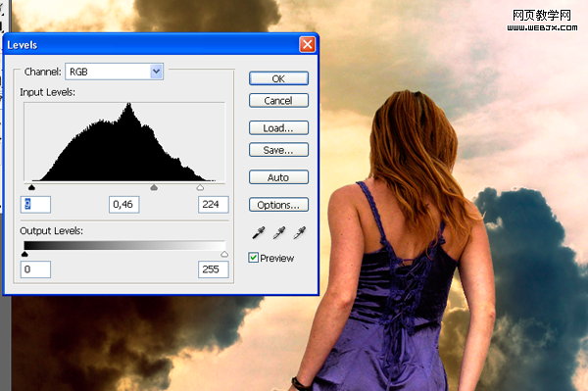Focus the output level field 0
This screenshot has height=391, width=588.
pyautogui.click(x=35, y=269)
